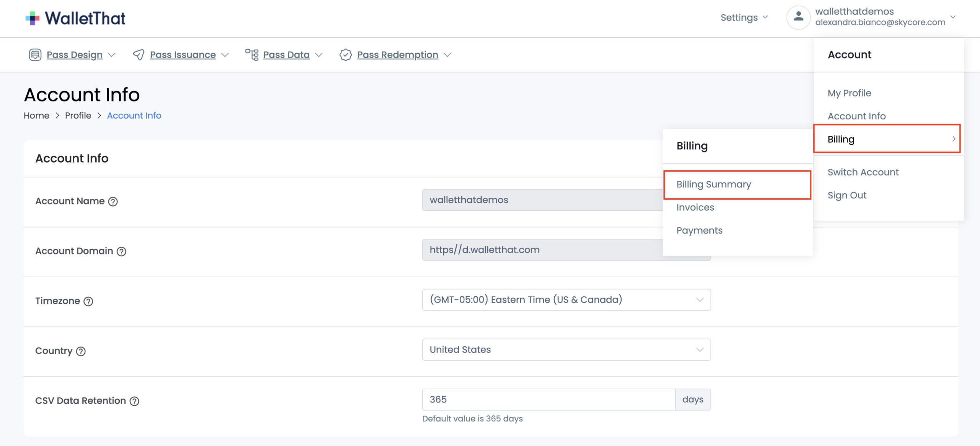Open the Timezone dropdown
The width and height of the screenshot is (980, 446).
pos(566,300)
